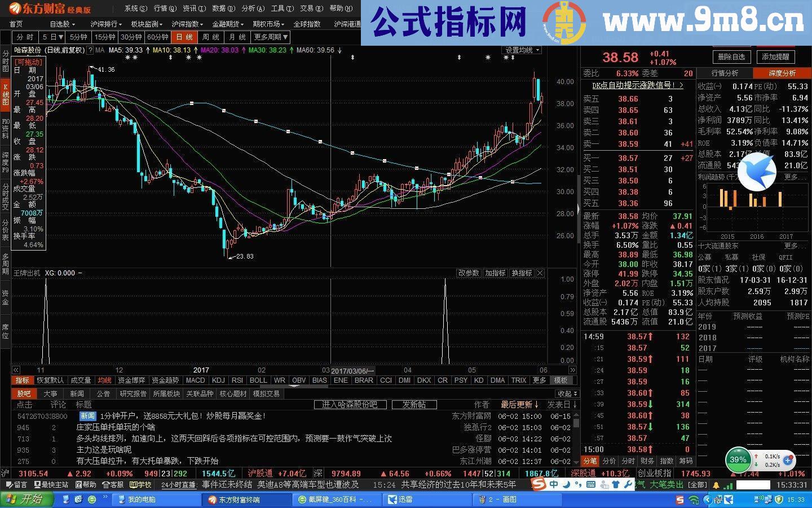Select BOLL indicator tab
Screen dimensions: 812x508
258,380
